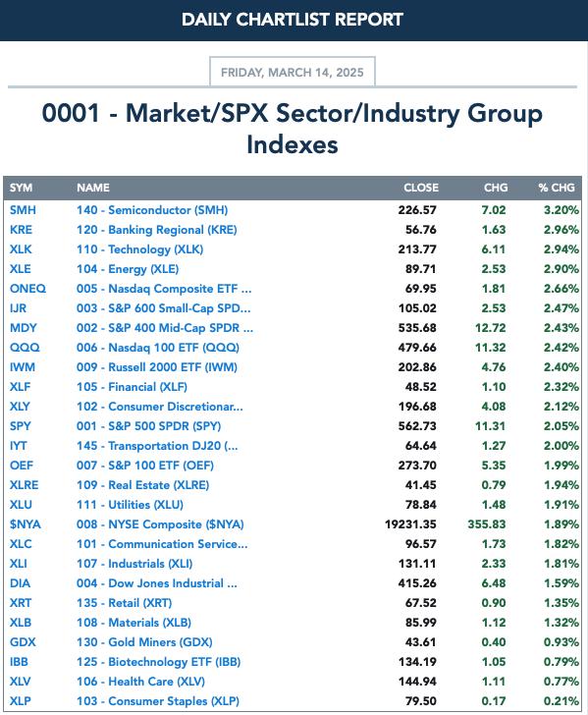Image resolution: width=588 pixels, height=715 pixels.
Task: Click the GDX ticker symbol
Action: pos(23,642)
